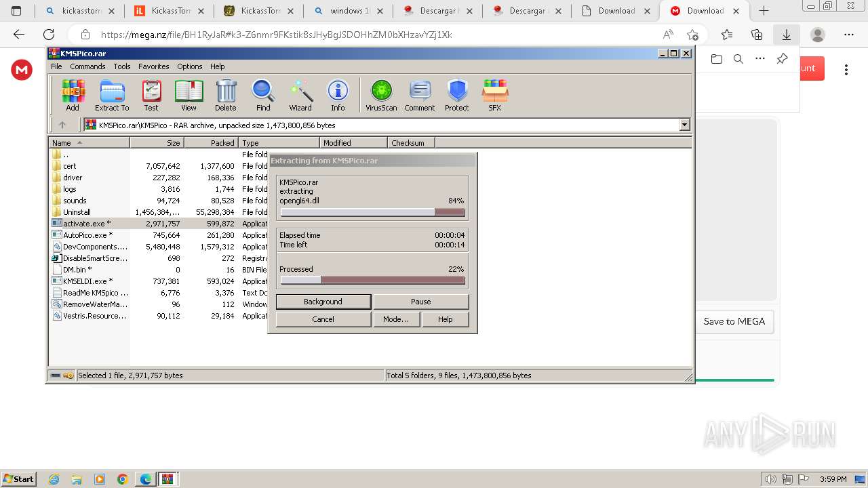Image resolution: width=868 pixels, height=488 pixels.
Task: Sort by the Modified column header
Action: coord(353,143)
